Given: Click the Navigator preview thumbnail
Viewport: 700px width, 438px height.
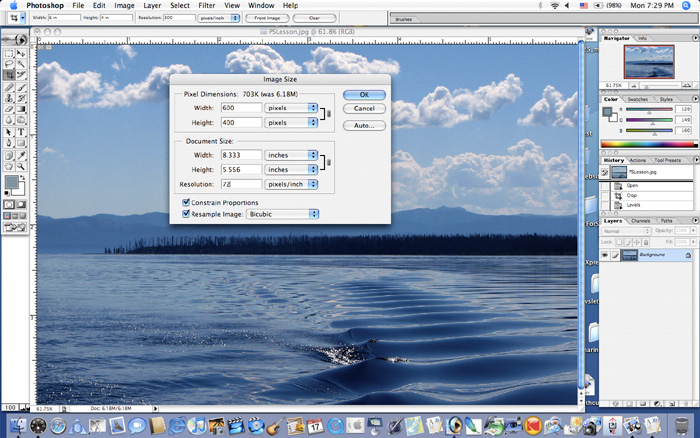Looking at the screenshot, I should [649, 62].
